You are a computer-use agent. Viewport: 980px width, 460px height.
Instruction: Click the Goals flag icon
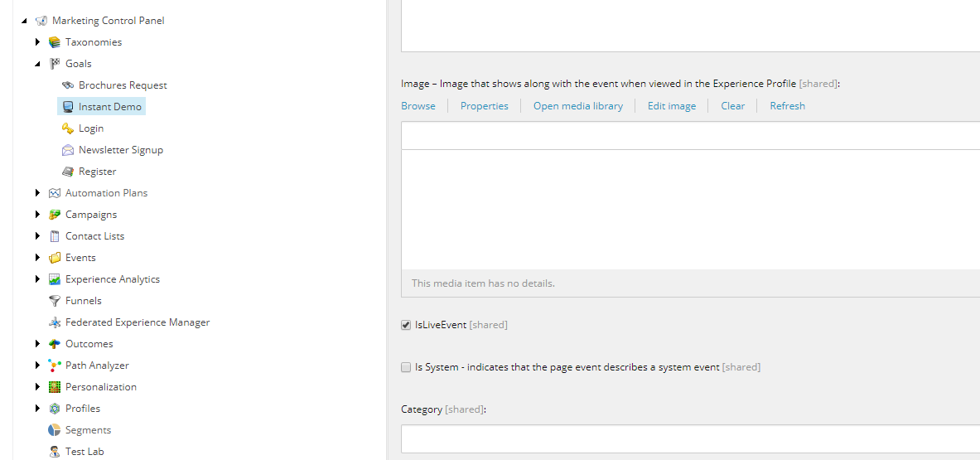(55, 64)
